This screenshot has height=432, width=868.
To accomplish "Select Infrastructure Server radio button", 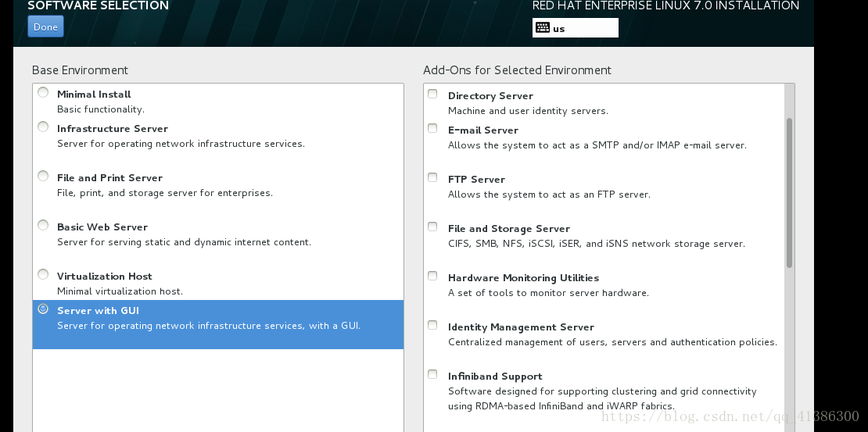I will pos(43,127).
